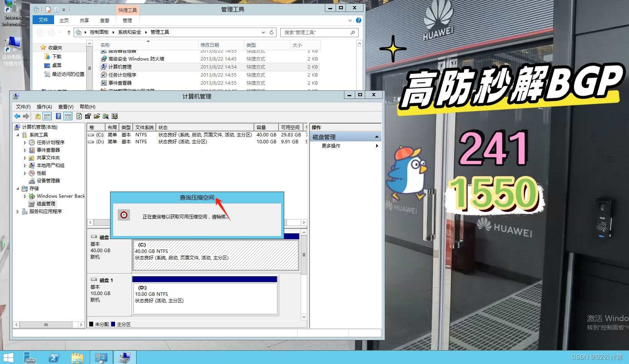Select 设备管理器 in the console tree
This screenshot has height=364, width=629.
click(x=48, y=181)
